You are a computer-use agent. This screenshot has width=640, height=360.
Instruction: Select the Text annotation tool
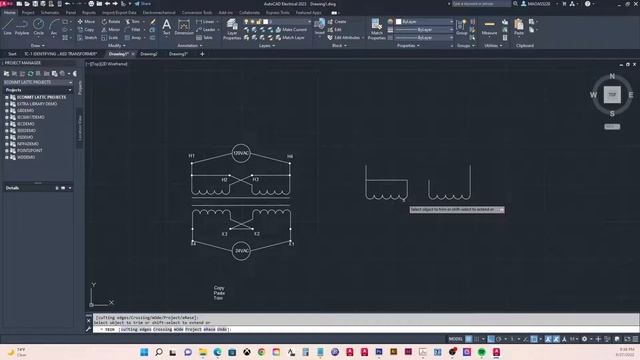point(167,27)
